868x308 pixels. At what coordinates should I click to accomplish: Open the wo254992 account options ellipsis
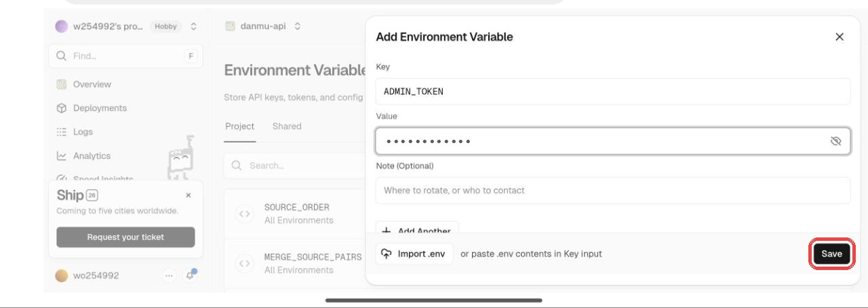[169, 275]
